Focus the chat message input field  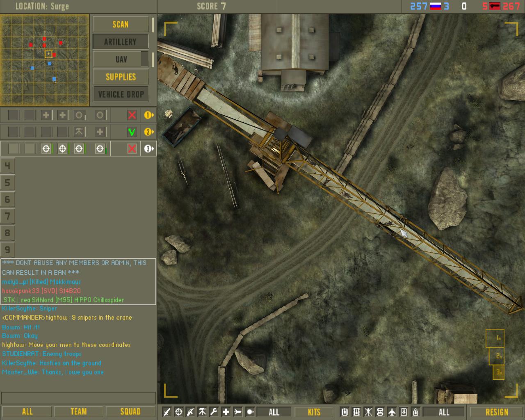[x=78, y=398]
